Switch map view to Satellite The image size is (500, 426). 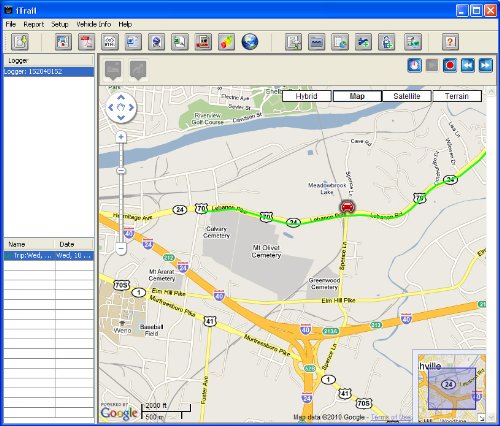pos(407,96)
